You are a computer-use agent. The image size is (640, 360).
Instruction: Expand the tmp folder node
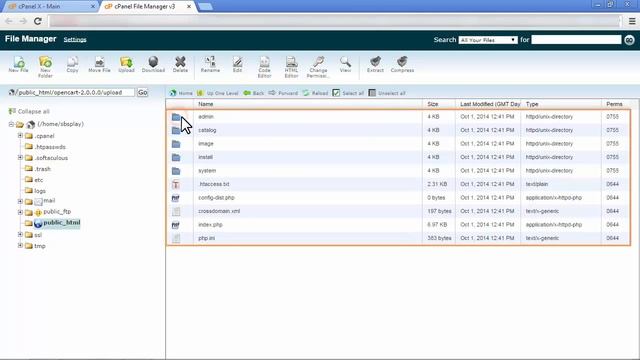point(20,246)
